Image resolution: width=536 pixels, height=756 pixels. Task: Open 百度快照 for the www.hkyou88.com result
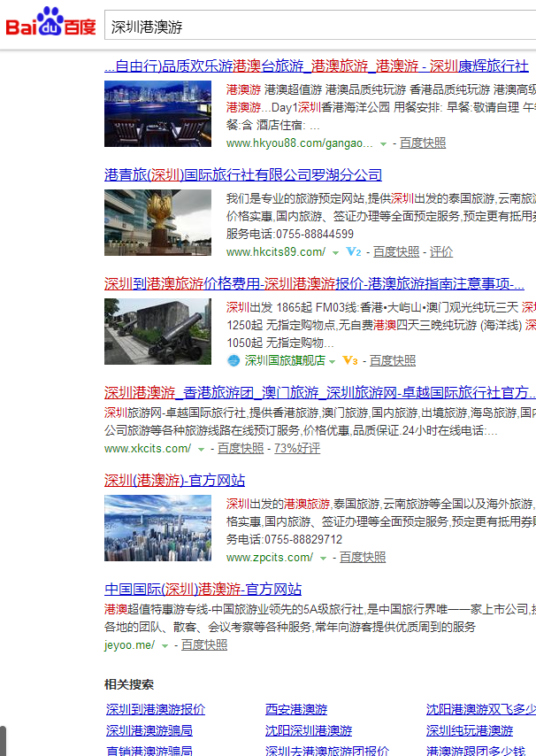click(x=423, y=143)
